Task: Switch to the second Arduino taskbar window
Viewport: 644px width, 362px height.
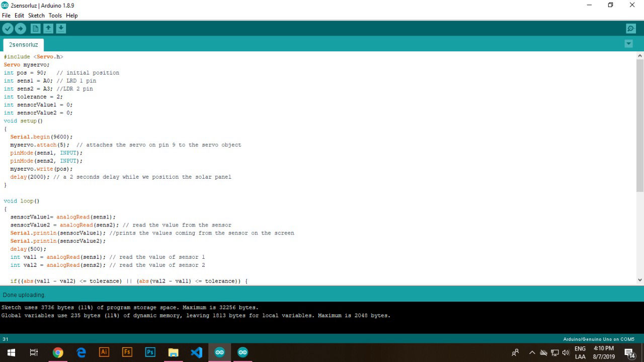Action: click(x=243, y=352)
